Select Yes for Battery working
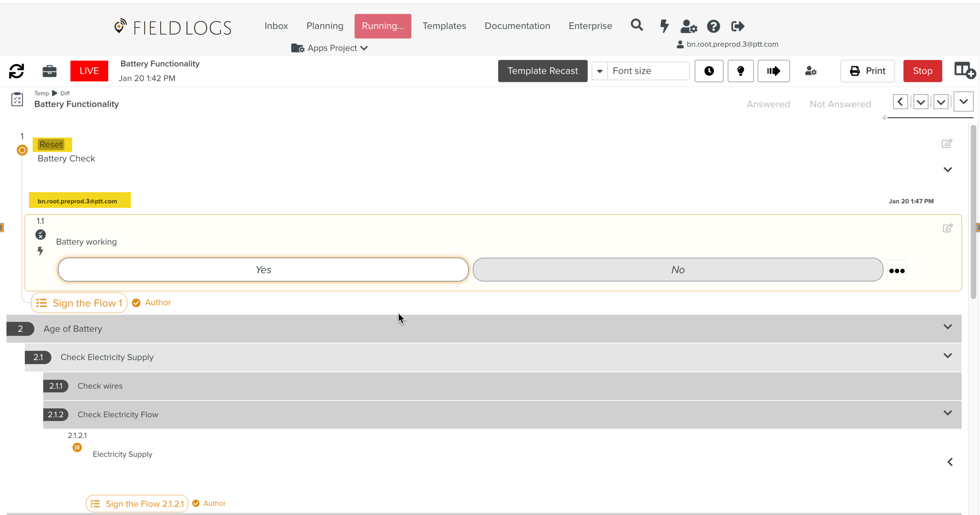This screenshot has height=515, width=980. tap(263, 270)
